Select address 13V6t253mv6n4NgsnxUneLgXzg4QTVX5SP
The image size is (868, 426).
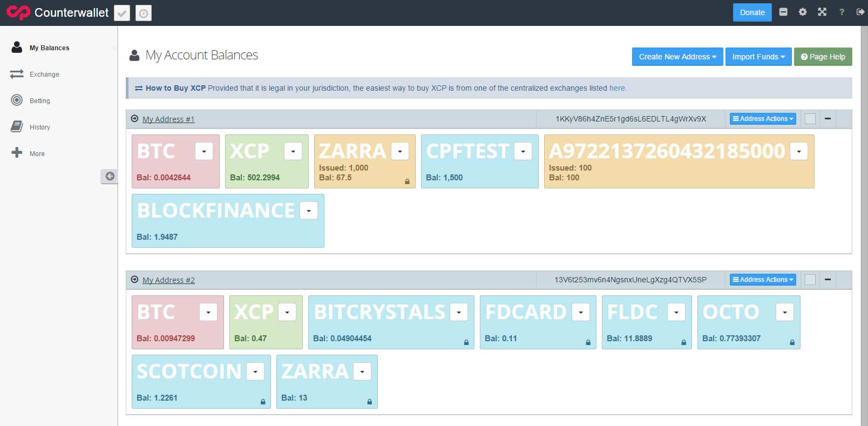coord(630,280)
